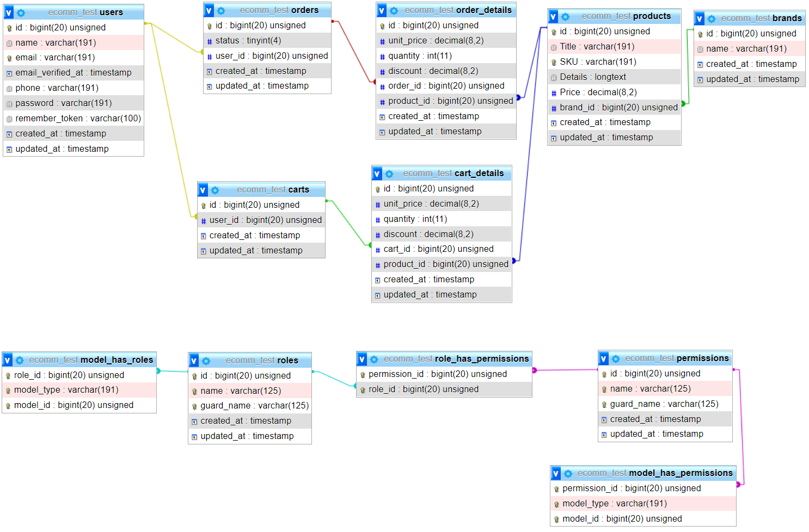
Task: Select 'permission_id' row in role_has_permissions
Action: point(444,374)
